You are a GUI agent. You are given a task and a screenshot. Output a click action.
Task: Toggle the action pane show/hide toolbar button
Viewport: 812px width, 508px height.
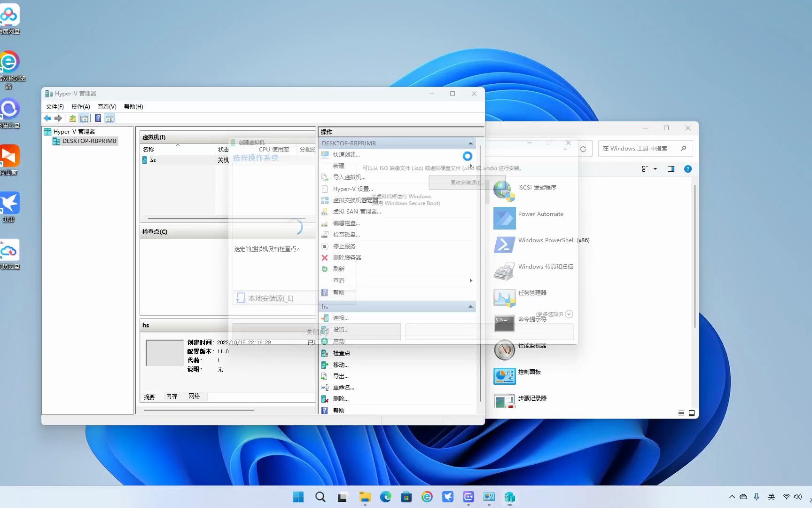109,119
